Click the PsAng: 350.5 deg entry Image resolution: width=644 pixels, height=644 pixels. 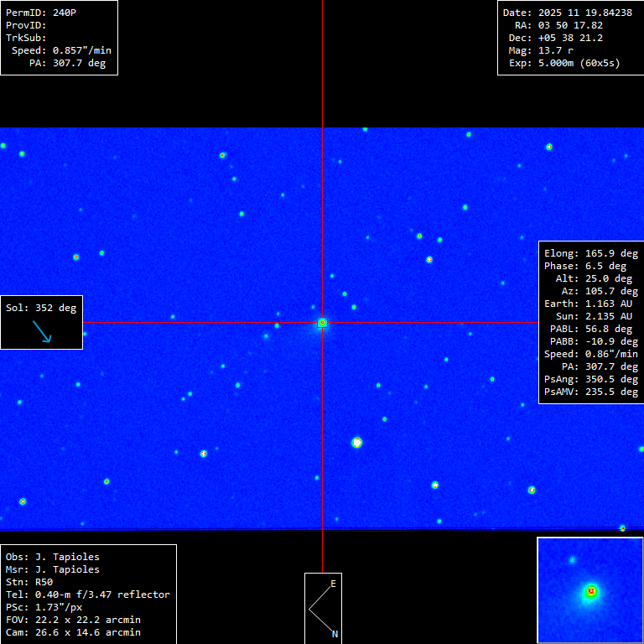pyautogui.click(x=590, y=379)
